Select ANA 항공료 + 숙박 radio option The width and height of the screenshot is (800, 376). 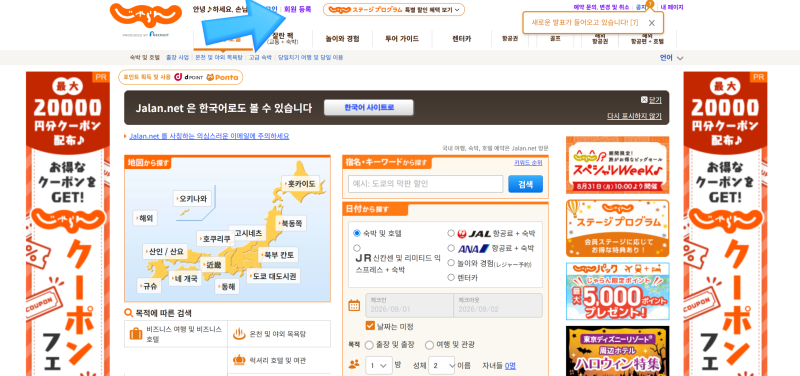click(451, 248)
